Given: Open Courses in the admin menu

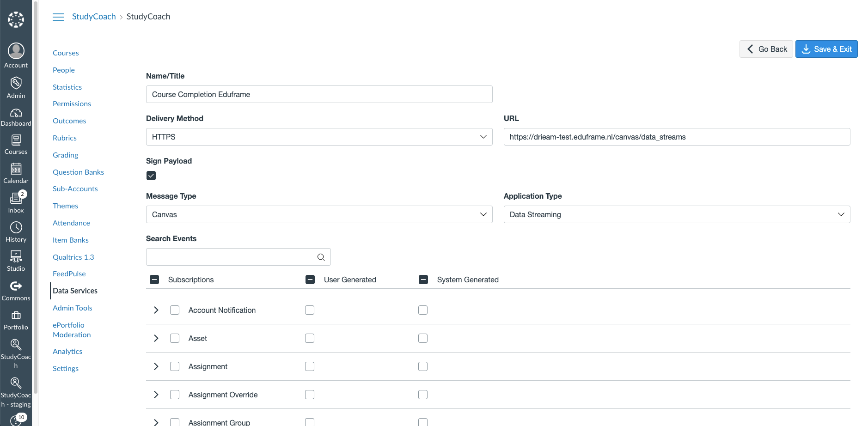Looking at the screenshot, I should 66,53.
